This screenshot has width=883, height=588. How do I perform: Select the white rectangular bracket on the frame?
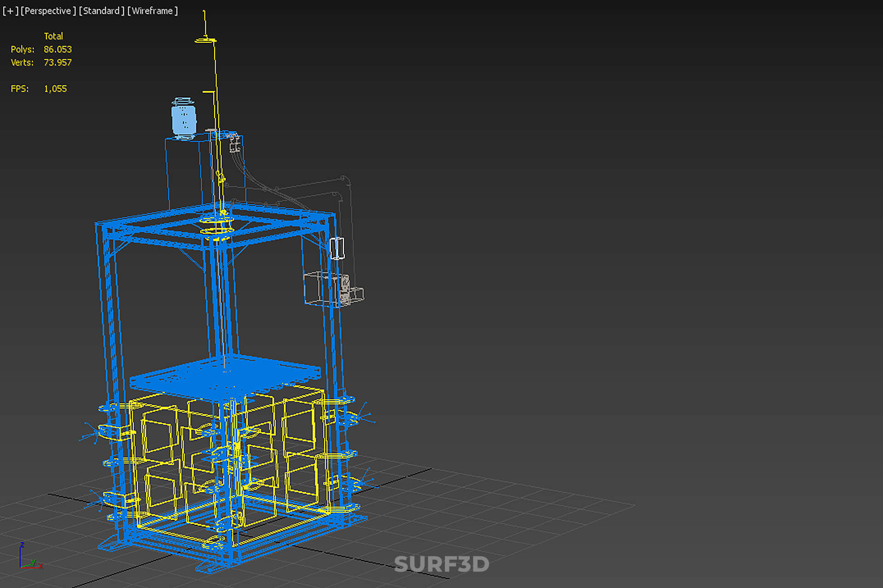(337, 249)
